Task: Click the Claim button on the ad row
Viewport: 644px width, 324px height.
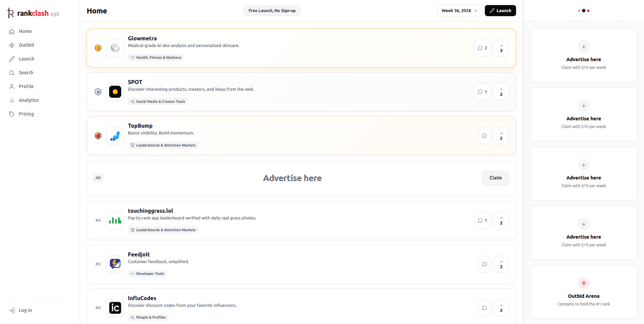Action: pos(496,178)
